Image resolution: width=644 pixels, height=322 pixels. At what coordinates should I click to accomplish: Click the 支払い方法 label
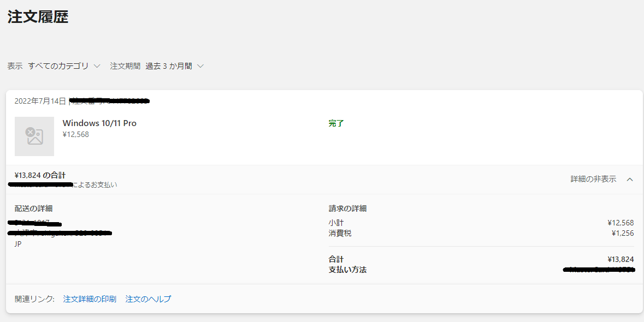tap(347, 270)
